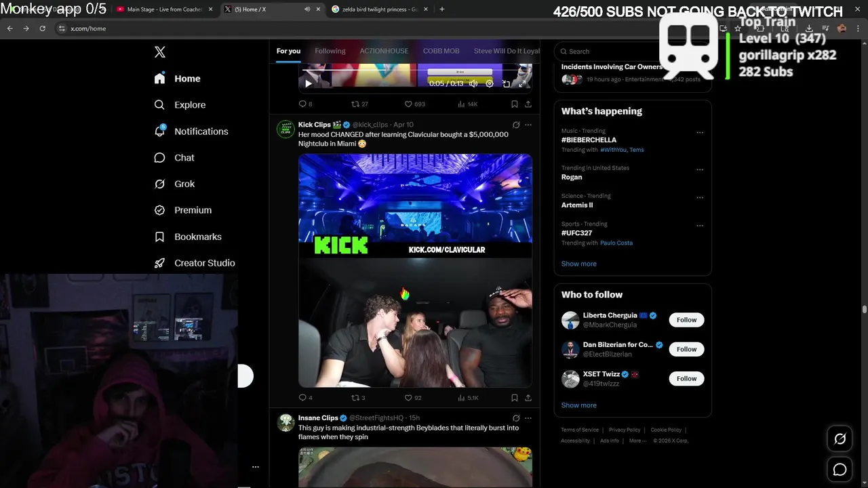This screenshot has height=488, width=868.
Task: Share the Kick Clips post
Action: pos(528,398)
